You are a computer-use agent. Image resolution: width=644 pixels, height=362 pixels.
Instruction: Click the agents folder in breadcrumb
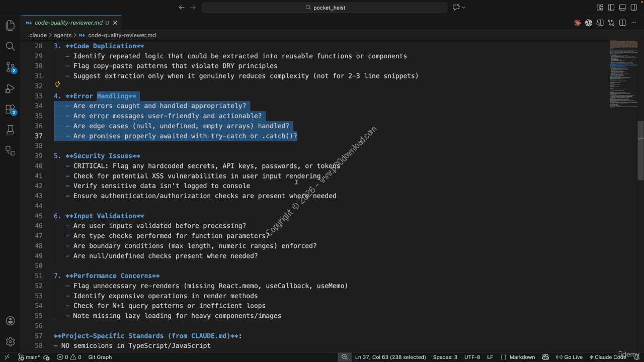[x=62, y=35]
